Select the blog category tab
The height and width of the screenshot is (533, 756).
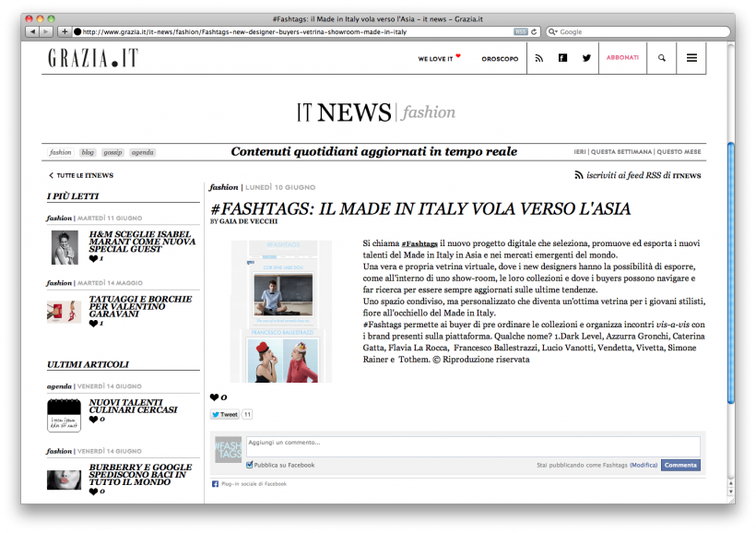tap(88, 152)
